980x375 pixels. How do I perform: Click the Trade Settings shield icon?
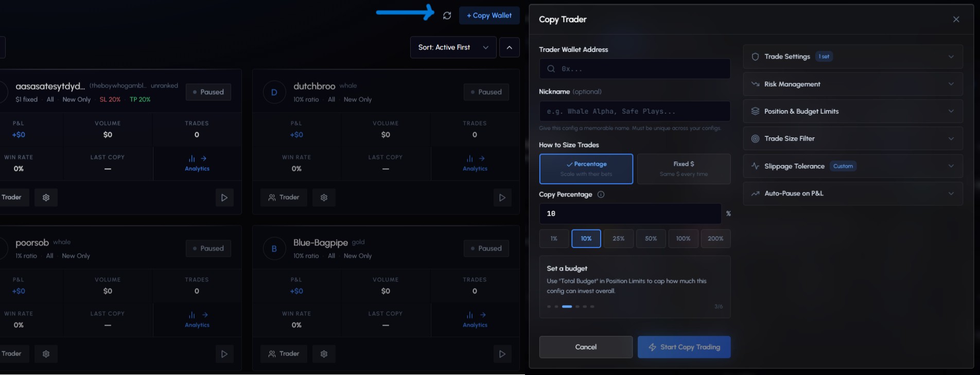[x=755, y=57]
